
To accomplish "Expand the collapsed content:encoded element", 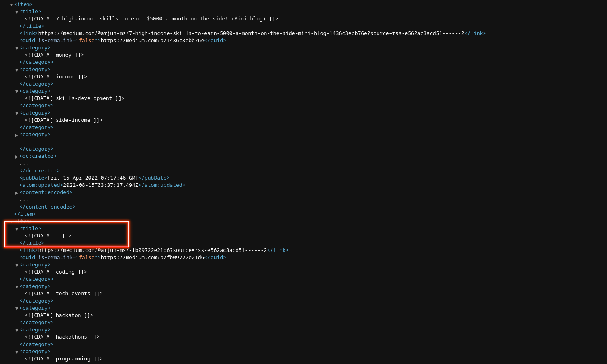I will 16,193.
